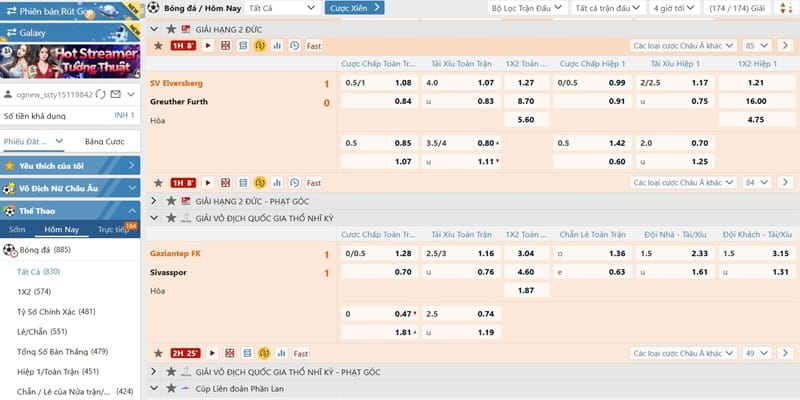Click the balance refresh icon beside the username
The image size is (800, 400).
(x=101, y=94)
